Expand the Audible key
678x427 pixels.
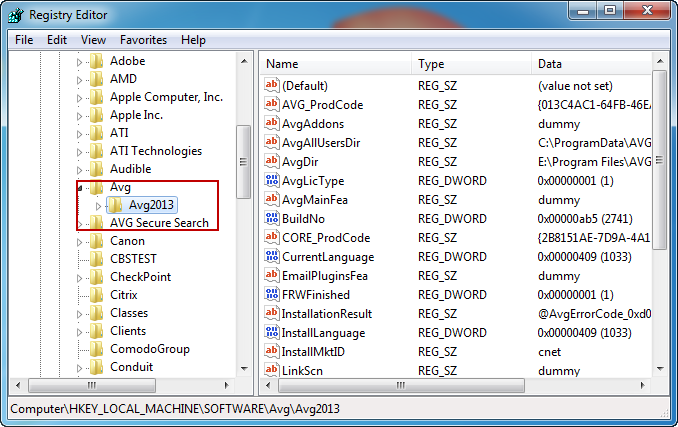coord(79,170)
